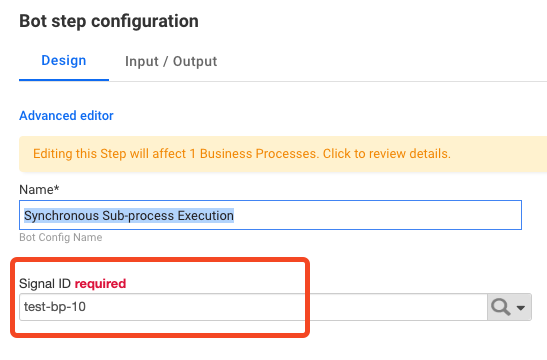
Task: Click the Bot Config Name helper text
Action: (x=61, y=238)
